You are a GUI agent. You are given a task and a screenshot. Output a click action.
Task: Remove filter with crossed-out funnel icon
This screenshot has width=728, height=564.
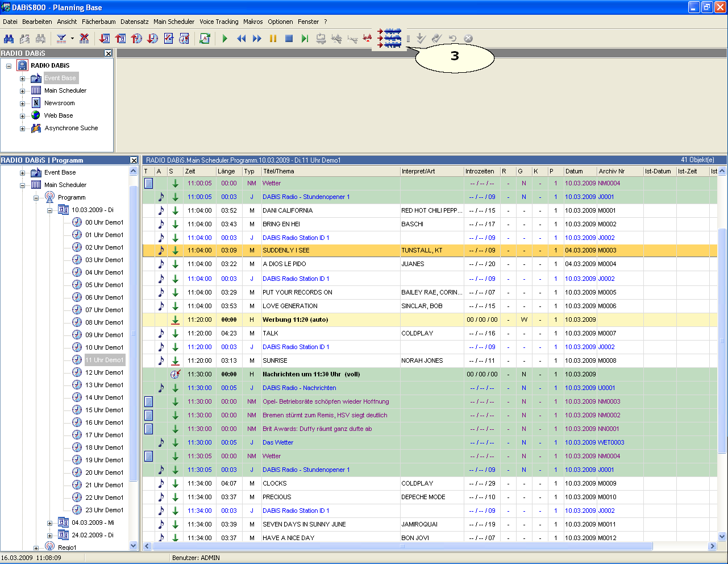click(x=84, y=39)
